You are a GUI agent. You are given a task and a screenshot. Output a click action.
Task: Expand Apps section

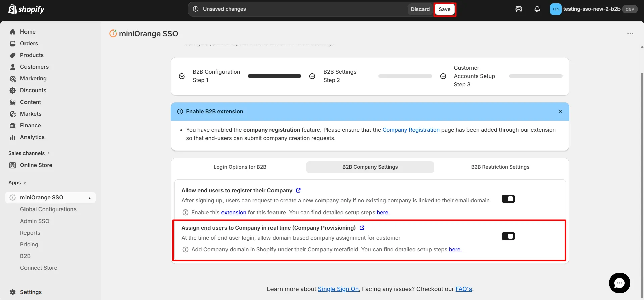(x=17, y=183)
